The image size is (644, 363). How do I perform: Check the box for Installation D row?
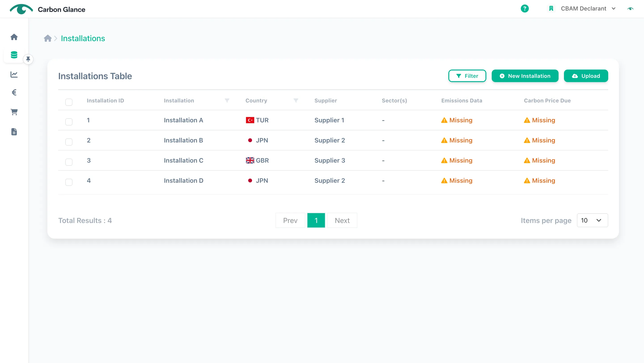tap(69, 182)
